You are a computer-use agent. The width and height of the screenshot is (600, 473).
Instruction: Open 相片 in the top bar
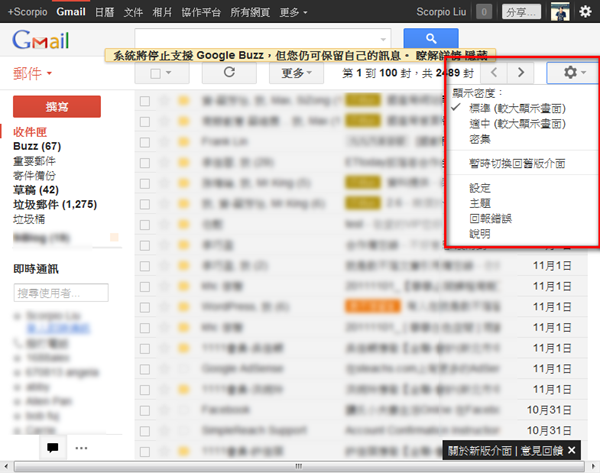click(162, 12)
